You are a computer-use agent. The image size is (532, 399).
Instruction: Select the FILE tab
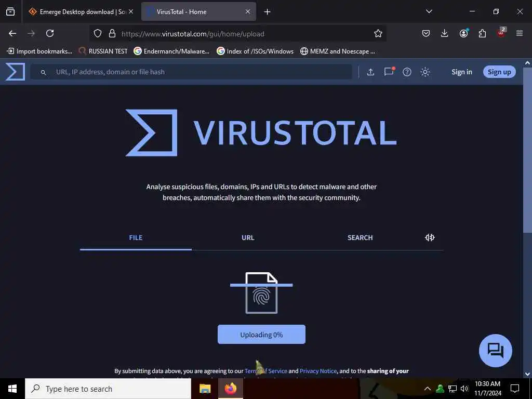(136, 238)
